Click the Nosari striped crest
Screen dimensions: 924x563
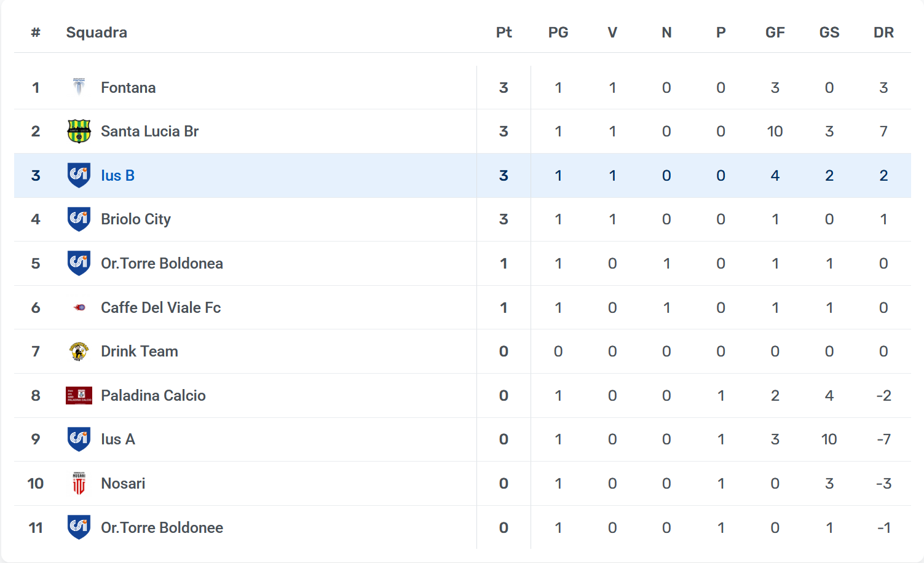(x=79, y=484)
